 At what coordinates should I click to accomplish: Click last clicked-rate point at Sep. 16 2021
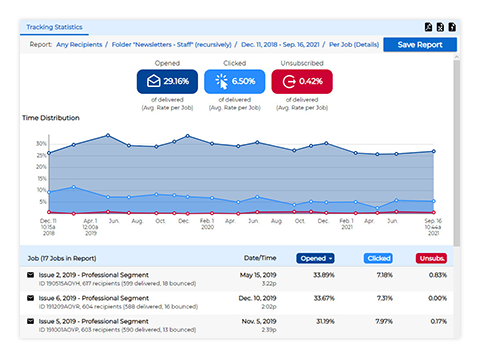[x=434, y=201]
